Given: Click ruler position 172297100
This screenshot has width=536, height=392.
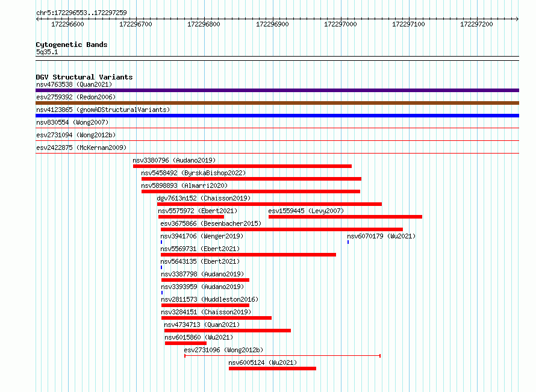Looking at the screenshot, I should point(408,24).
